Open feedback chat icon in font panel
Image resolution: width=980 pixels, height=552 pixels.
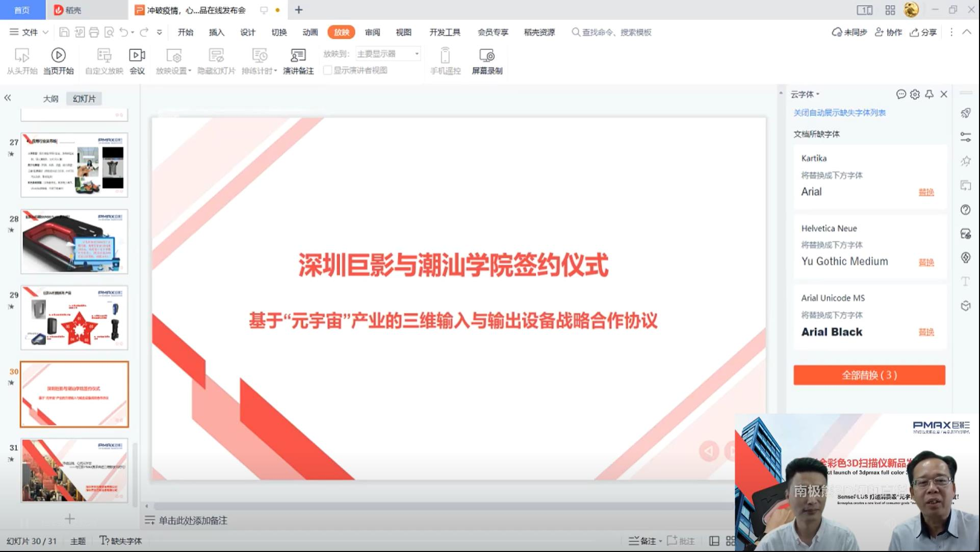[x=901, y=94]
